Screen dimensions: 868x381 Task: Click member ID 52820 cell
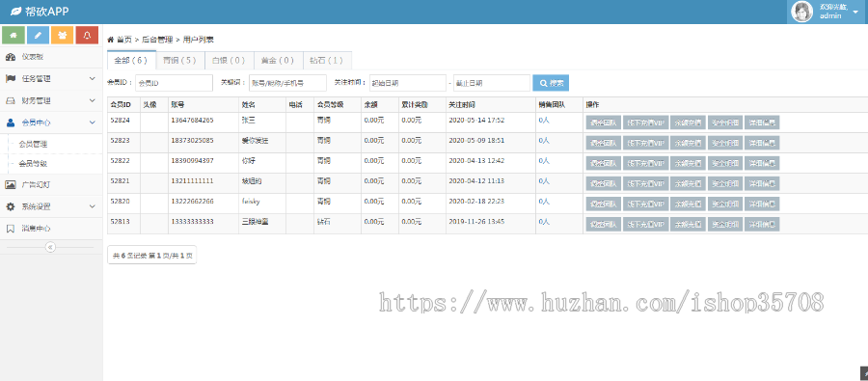(121, 201)
